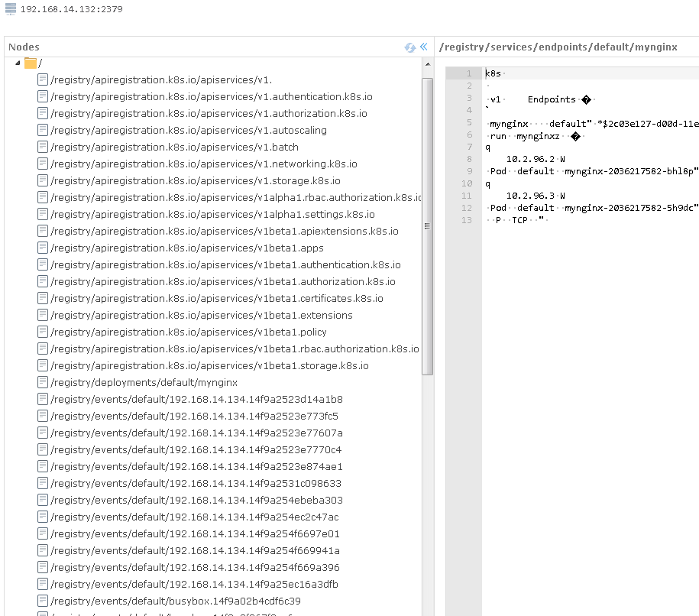Click file icon of busybox.14f9a02b4cdf6c39 event

tap(42, 601)
